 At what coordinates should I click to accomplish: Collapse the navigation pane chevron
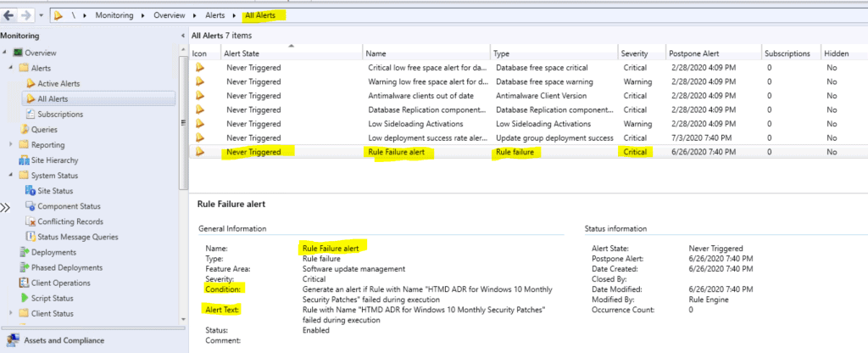pyautogui.click(x=183, y=36)
